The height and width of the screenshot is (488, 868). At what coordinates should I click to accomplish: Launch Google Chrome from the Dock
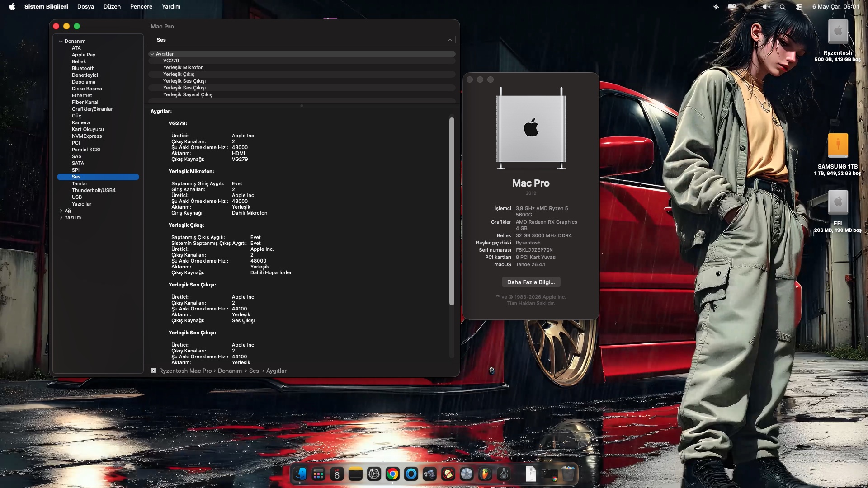click(392, 474)
